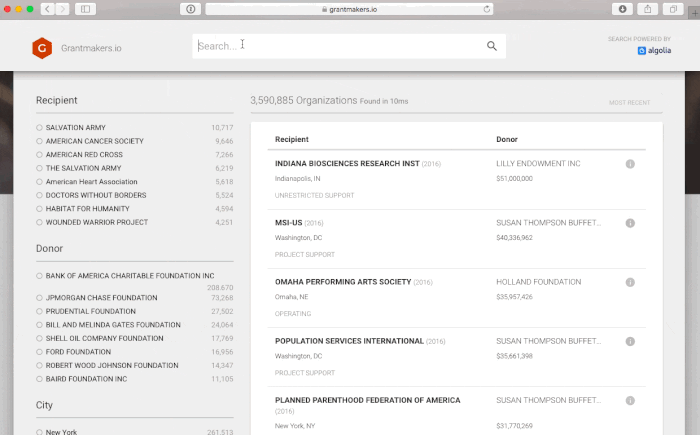Open info icon for Indiana Biosciences grant
The width and height of the screenshot is (700, 435).
click(630, 164)
